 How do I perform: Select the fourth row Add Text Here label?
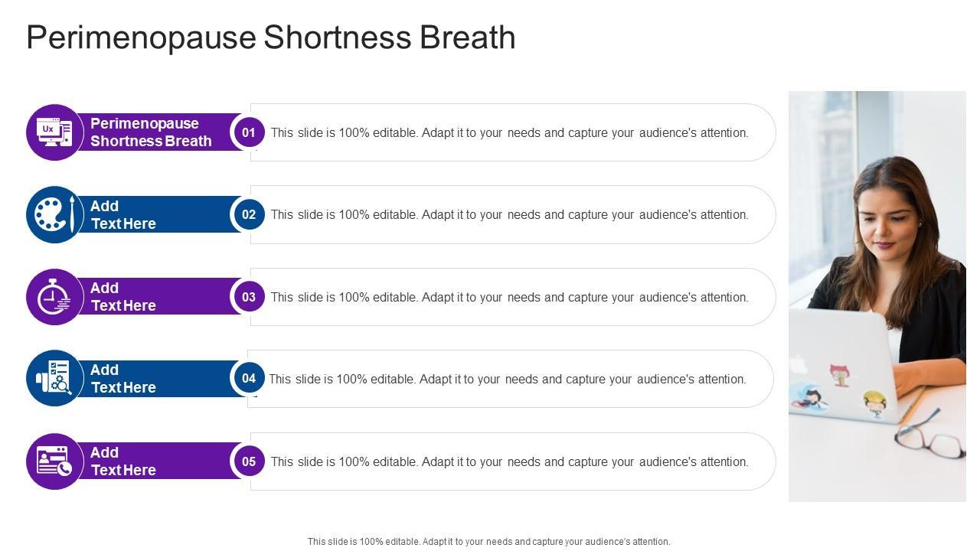(123, 379)
